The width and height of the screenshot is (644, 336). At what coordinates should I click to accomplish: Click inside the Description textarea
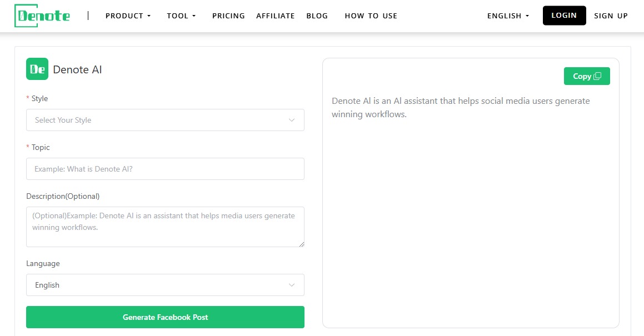pos(165,227)
